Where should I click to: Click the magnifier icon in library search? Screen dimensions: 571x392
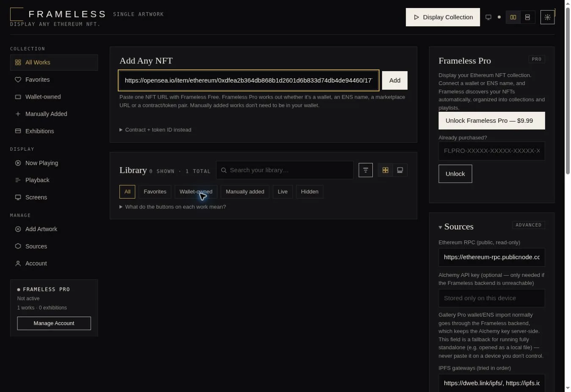(x=224, y=170)
